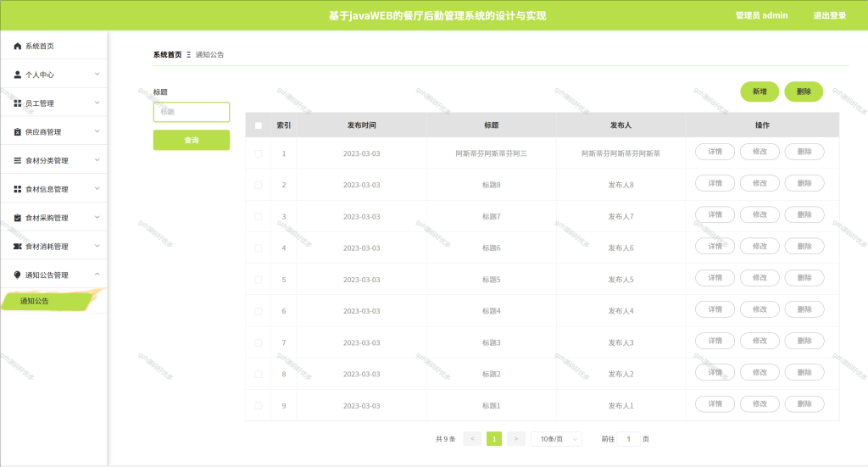Screen dimensions: 868x467
Task: Click 修改 for row 标题7
Action: click(x=759, y=214)
